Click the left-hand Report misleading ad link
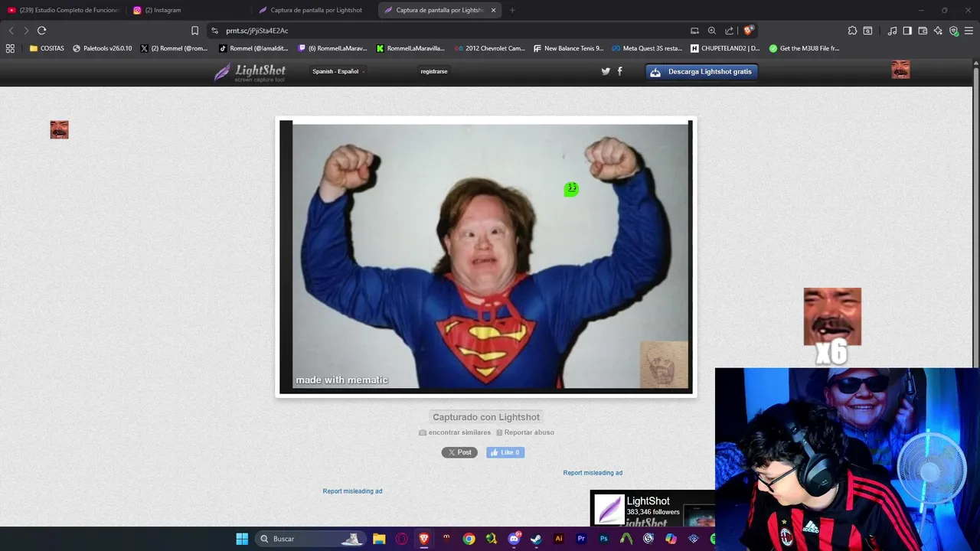Image resolution: width=980 pixels, height=551 pixels. (352, 491)
